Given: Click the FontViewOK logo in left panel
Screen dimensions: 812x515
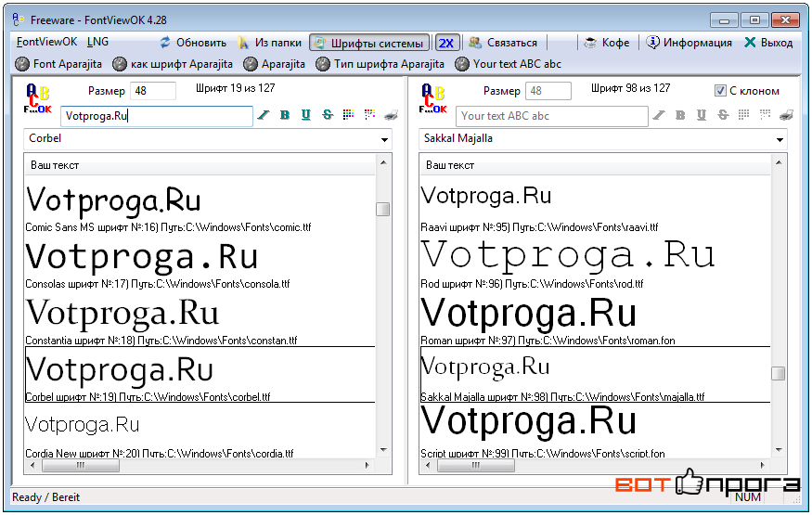Looking at the screenshot, I should pyautogui.click(x=38, y=98).
